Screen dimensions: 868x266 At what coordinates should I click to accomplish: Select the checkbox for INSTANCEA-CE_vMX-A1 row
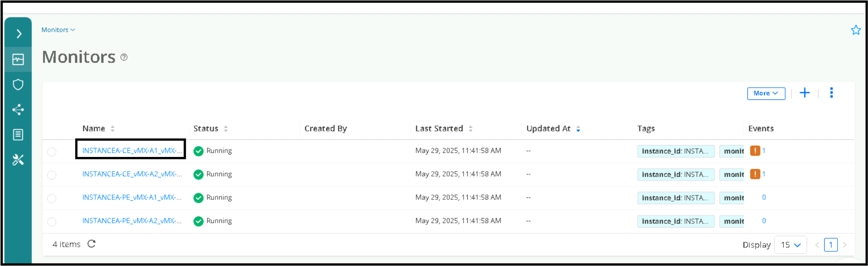coord(51,151)
